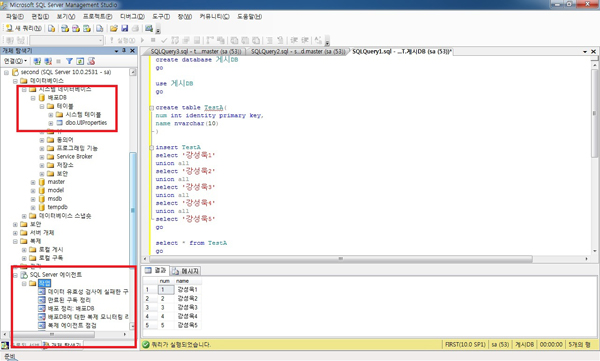Select the 서버 개체 folder
Image resolution: width=600 pixels, height=361 pixels.
pos(42,233)
